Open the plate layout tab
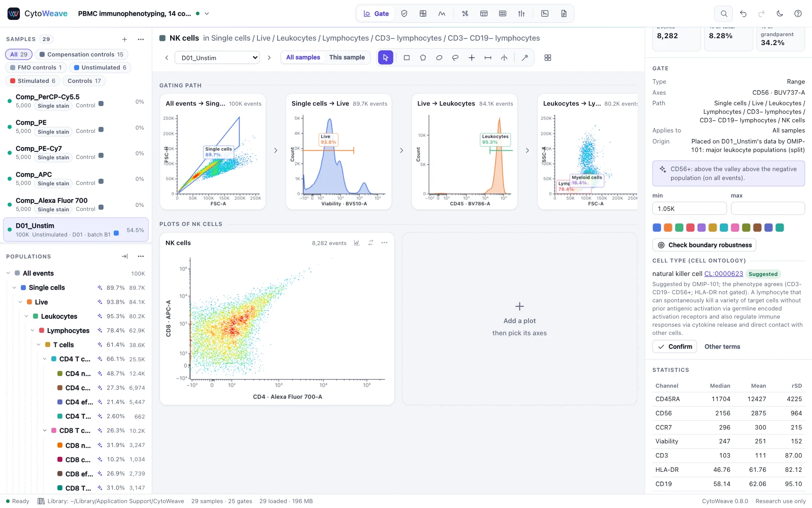The height and width of the screenshot is (508, 812). pos(503,13)
